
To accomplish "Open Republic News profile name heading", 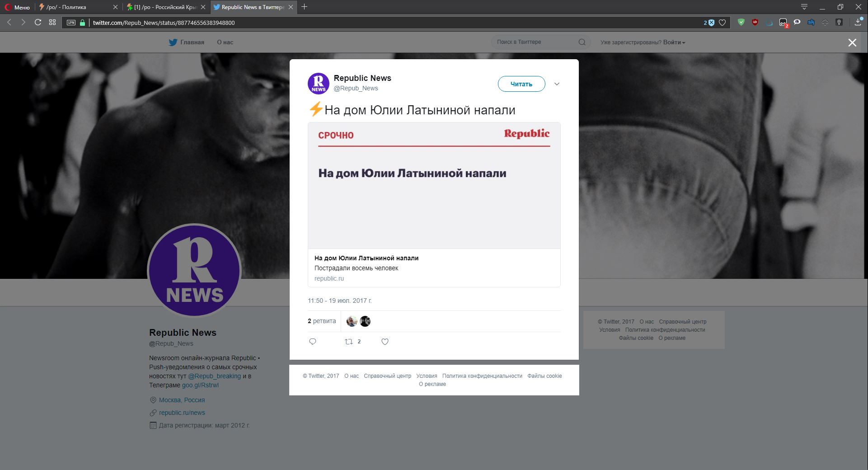I will tap(183, 333).
